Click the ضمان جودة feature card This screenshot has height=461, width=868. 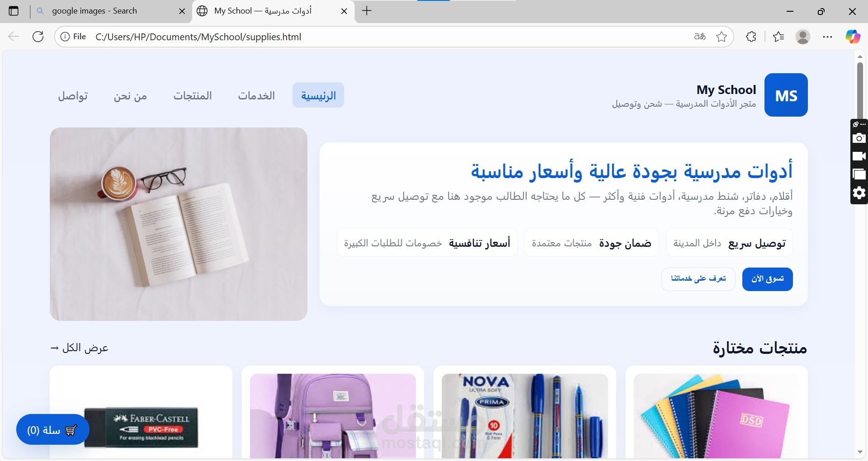(x=591, y=243)
